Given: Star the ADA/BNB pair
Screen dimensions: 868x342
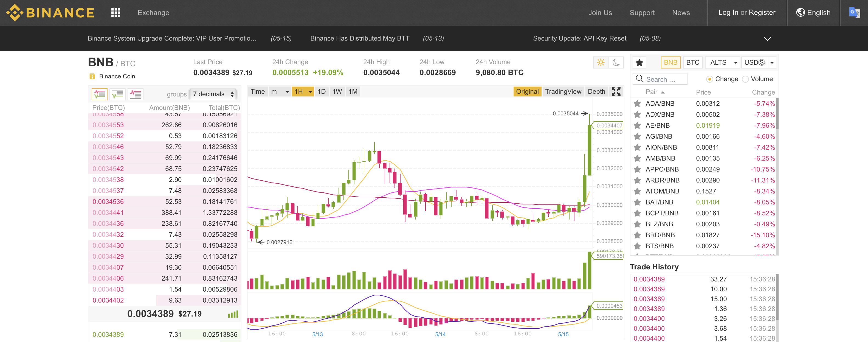Looking at the screenshot, I should (637, 104).
